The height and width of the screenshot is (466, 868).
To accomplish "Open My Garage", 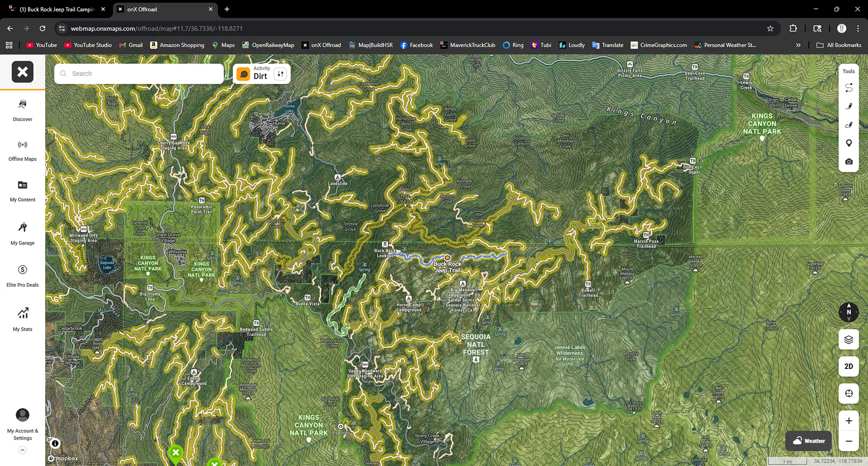I will click(22, 234).
